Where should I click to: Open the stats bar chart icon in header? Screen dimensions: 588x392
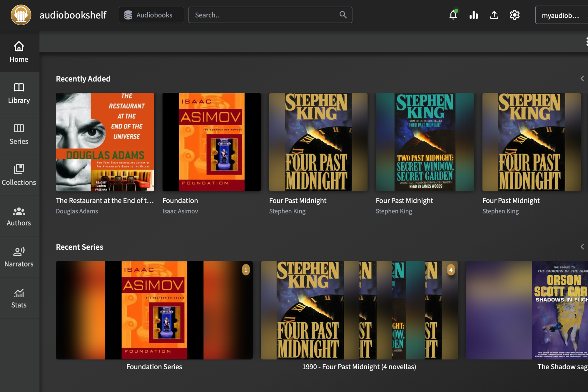(474, 15)
